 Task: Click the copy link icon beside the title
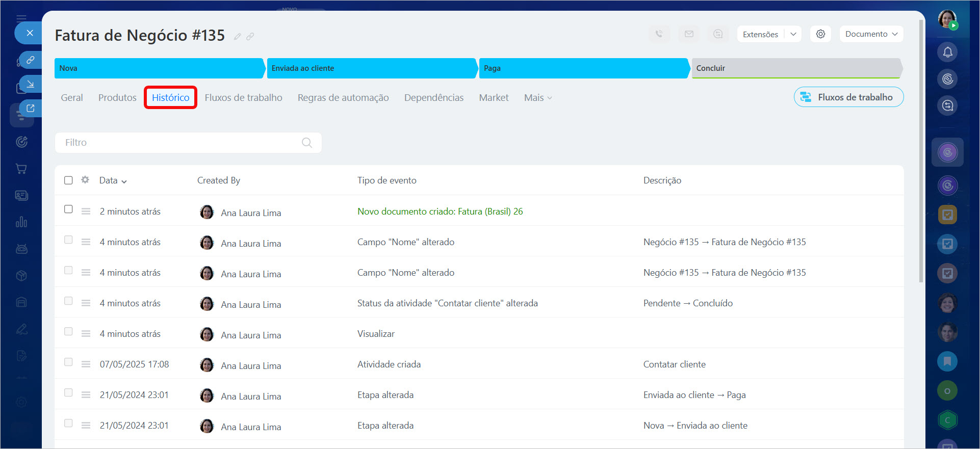tap(250, 37)
